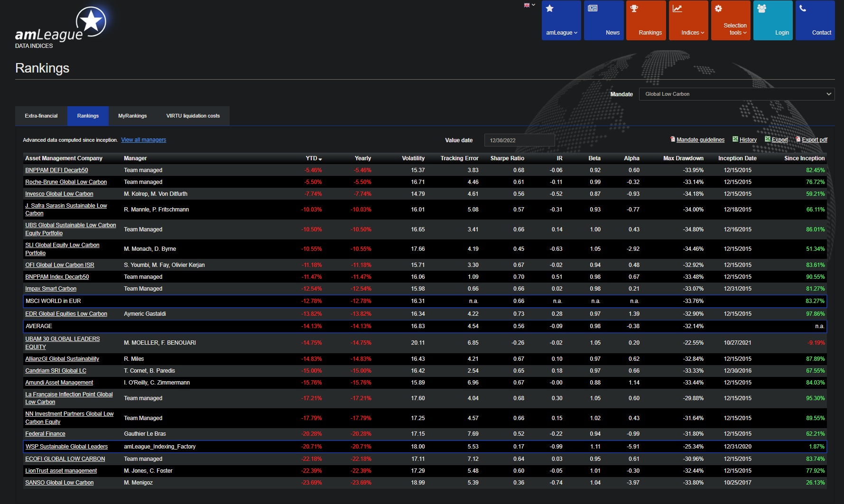Open ECOFI GLOBAL LOW CARBON link

coord(65,459)
